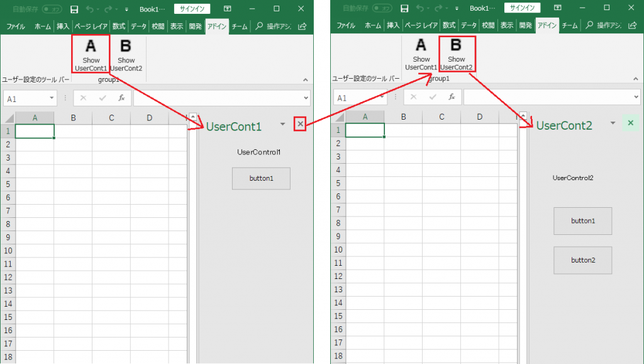Click button2 in the UserControl2 pane
This screenshot has width=644, height=364.
(x=582, y=259)
